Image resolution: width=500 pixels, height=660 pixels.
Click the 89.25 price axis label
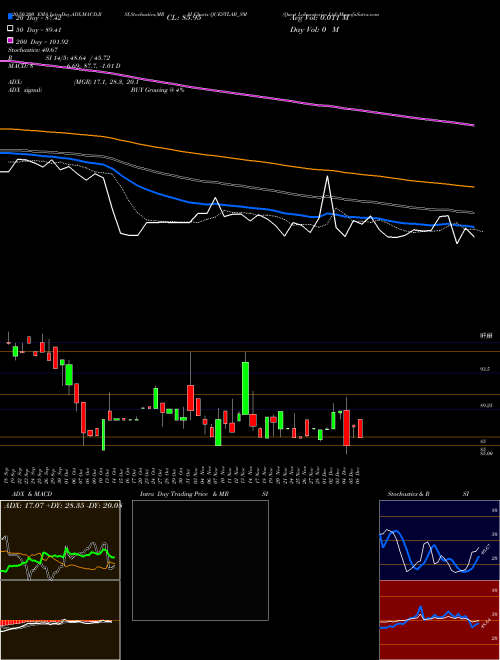(x=485, y=405)
